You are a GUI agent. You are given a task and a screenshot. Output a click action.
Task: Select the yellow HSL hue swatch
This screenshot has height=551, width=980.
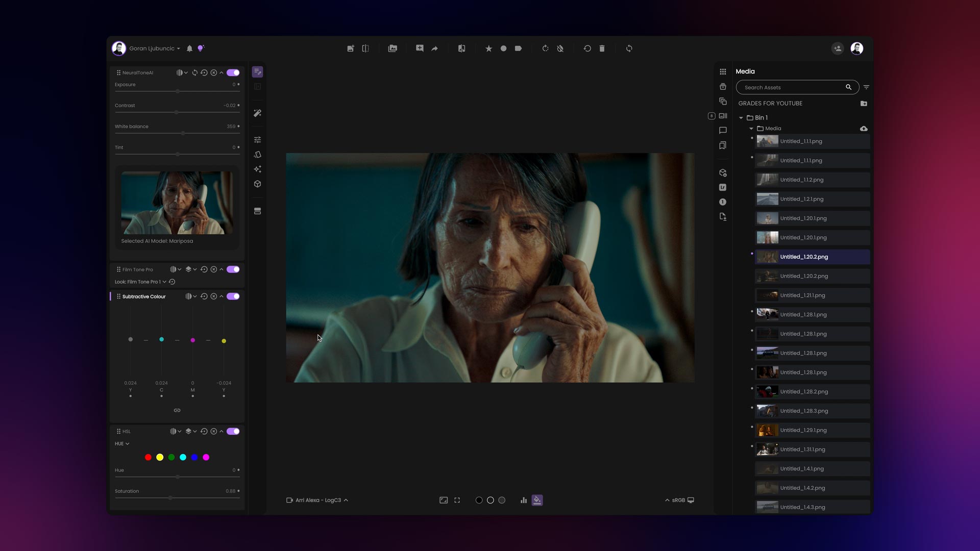coord(160,457)
